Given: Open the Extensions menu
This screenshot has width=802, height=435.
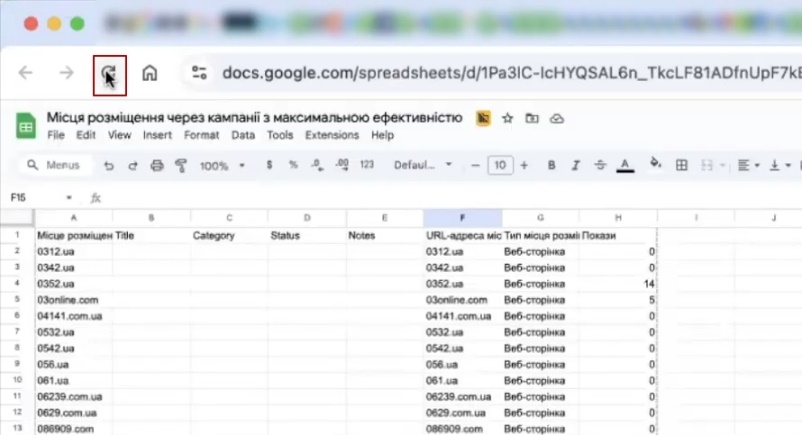Looking at the screenshot, I should (x=332, y=135).
